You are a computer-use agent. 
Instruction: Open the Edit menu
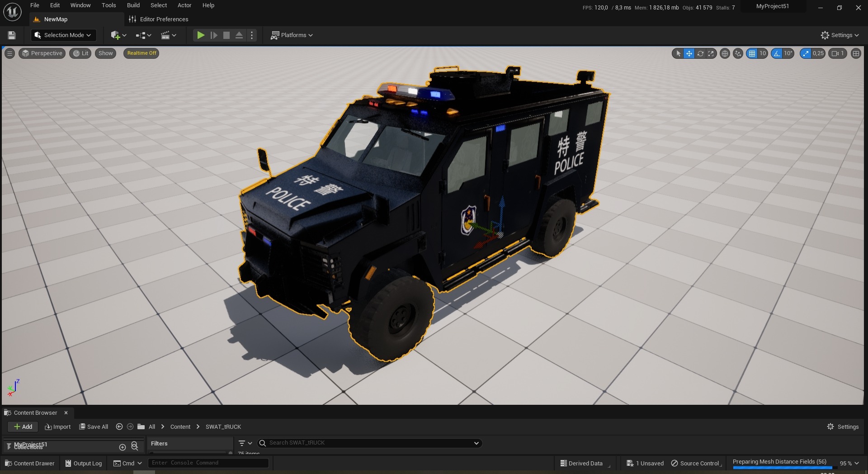coord(55,5)
